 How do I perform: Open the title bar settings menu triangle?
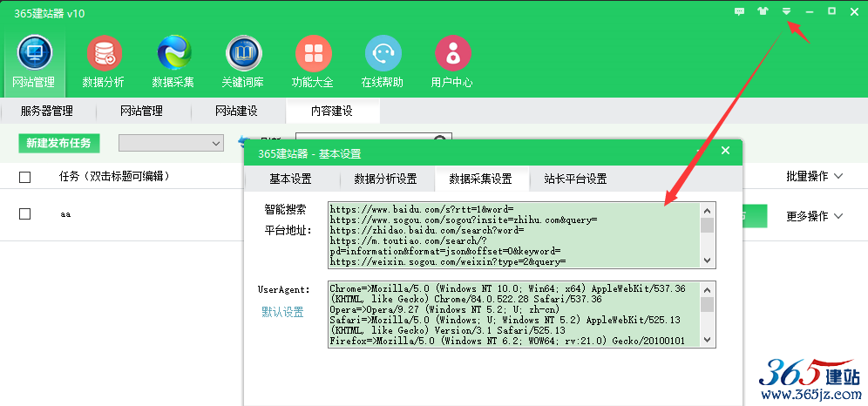[x=786, y=11]
